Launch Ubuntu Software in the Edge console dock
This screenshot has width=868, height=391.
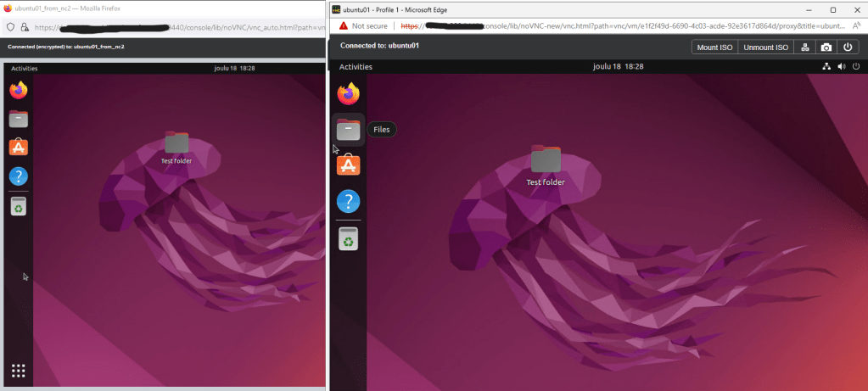pos(348,165)
